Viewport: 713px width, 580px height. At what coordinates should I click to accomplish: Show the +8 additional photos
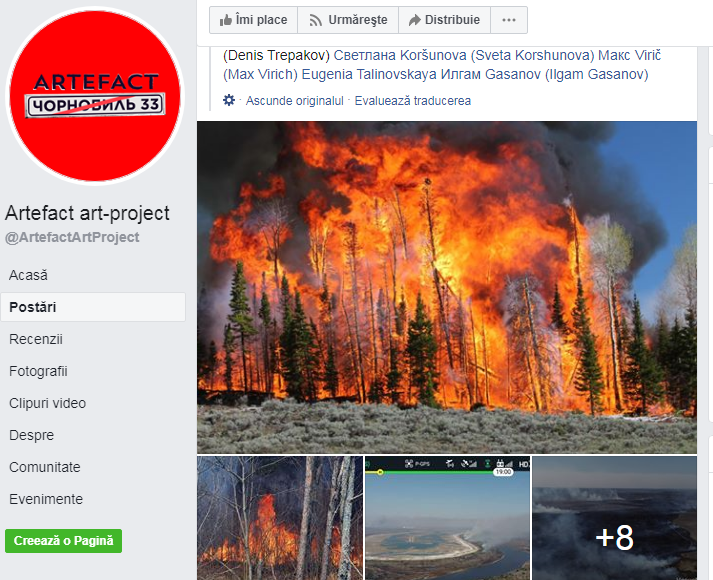614,518
